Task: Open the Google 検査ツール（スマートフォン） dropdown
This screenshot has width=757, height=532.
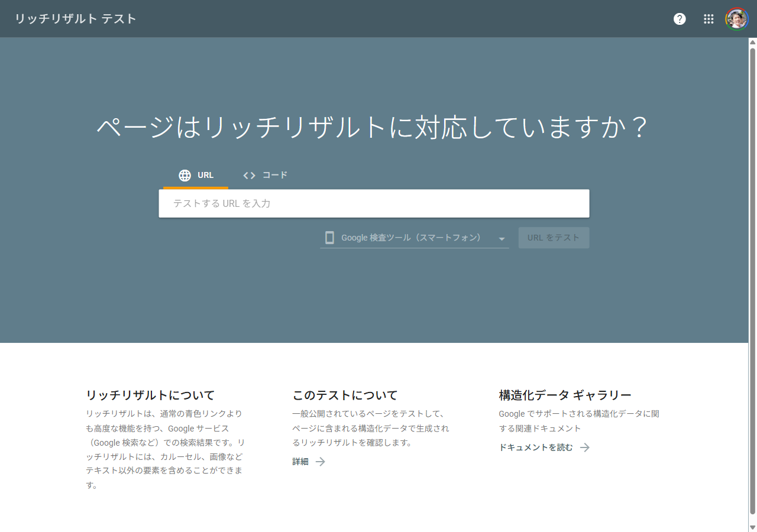Action: [x=414, y=238]
